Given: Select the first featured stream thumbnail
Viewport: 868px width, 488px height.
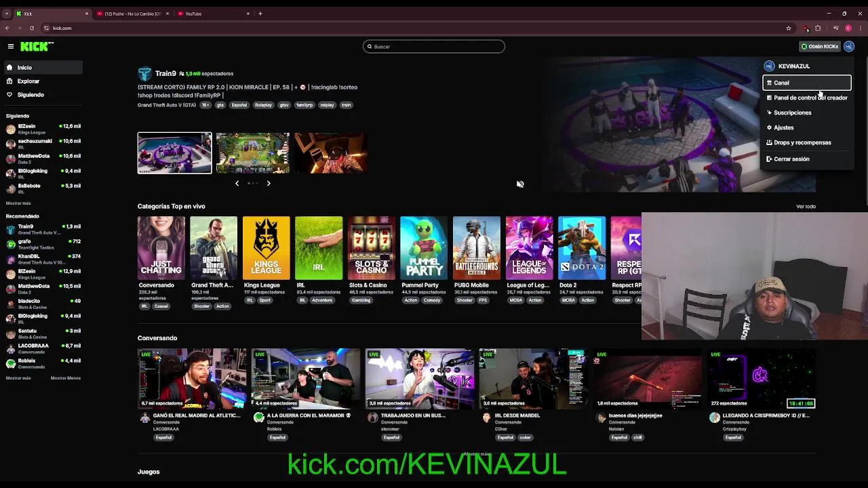Looking at the screenshot, I should (174, 152).
